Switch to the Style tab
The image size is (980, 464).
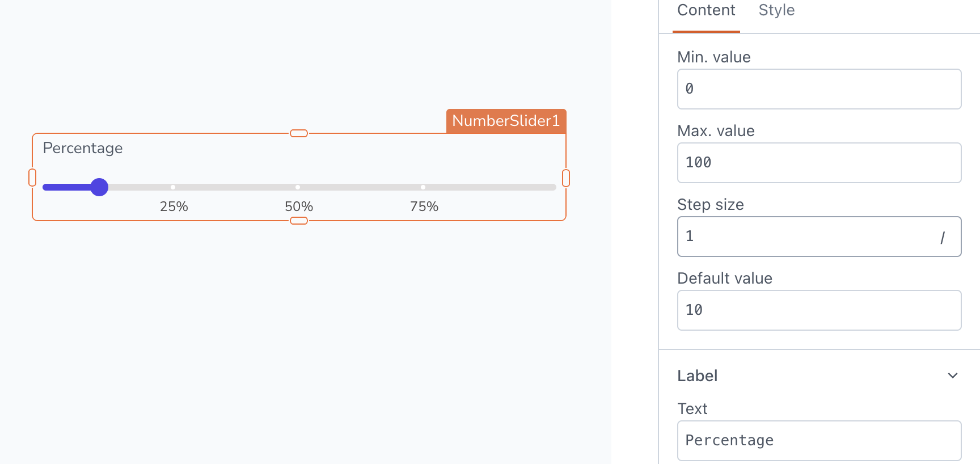tap(776, 11)
